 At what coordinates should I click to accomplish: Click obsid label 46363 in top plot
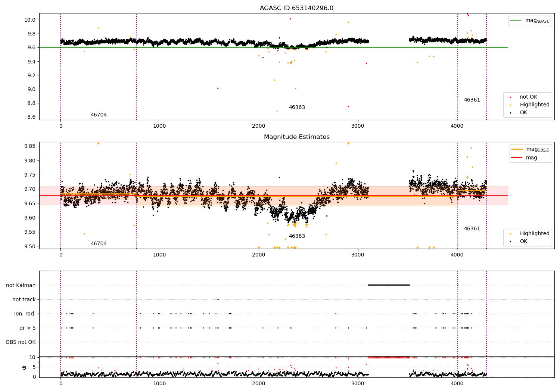297,108
